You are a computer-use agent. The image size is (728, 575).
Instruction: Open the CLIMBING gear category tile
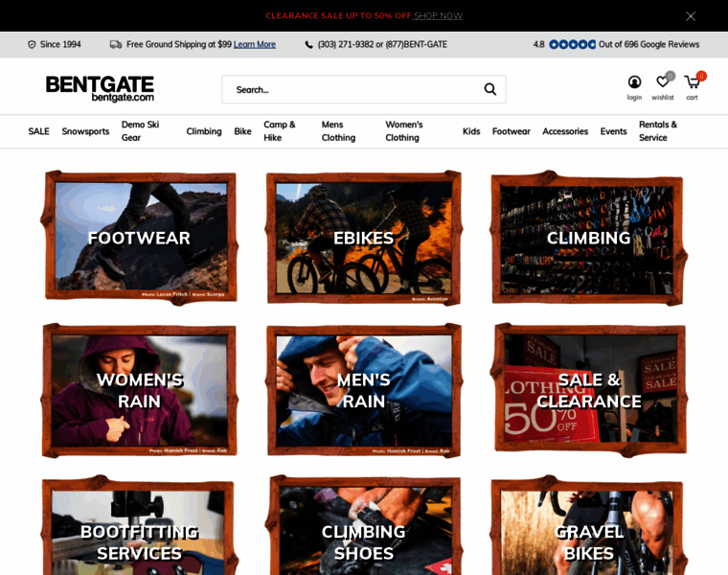point(588,238)
